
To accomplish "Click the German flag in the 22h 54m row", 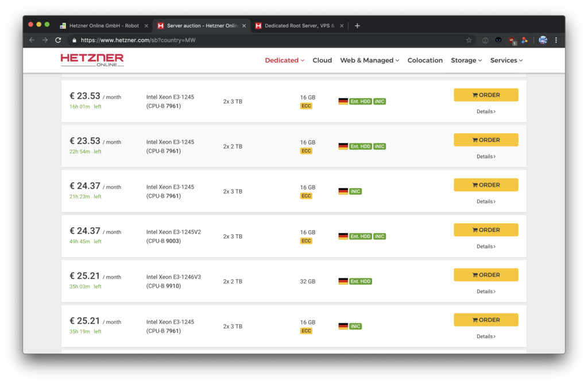I will point(343,146).
